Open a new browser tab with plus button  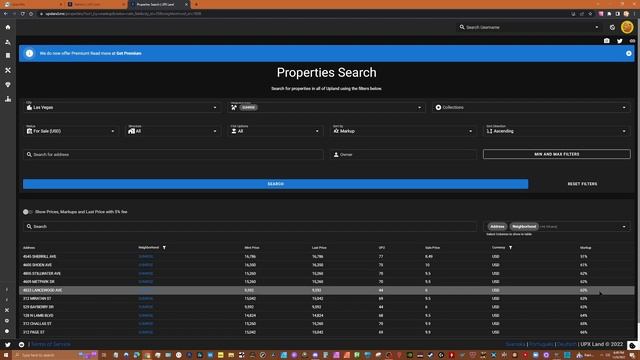pyautogui.click(x=196, y=4)
